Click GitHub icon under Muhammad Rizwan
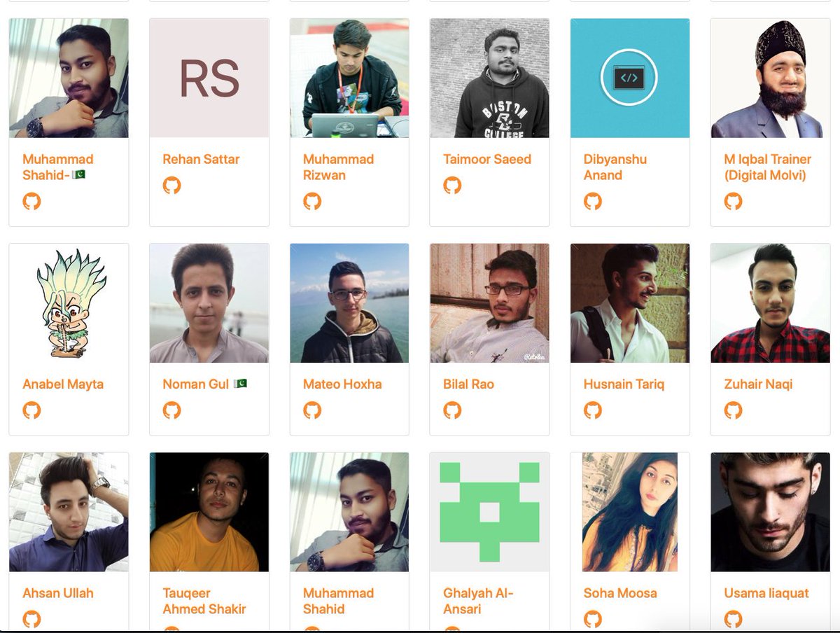 point(312,202)
